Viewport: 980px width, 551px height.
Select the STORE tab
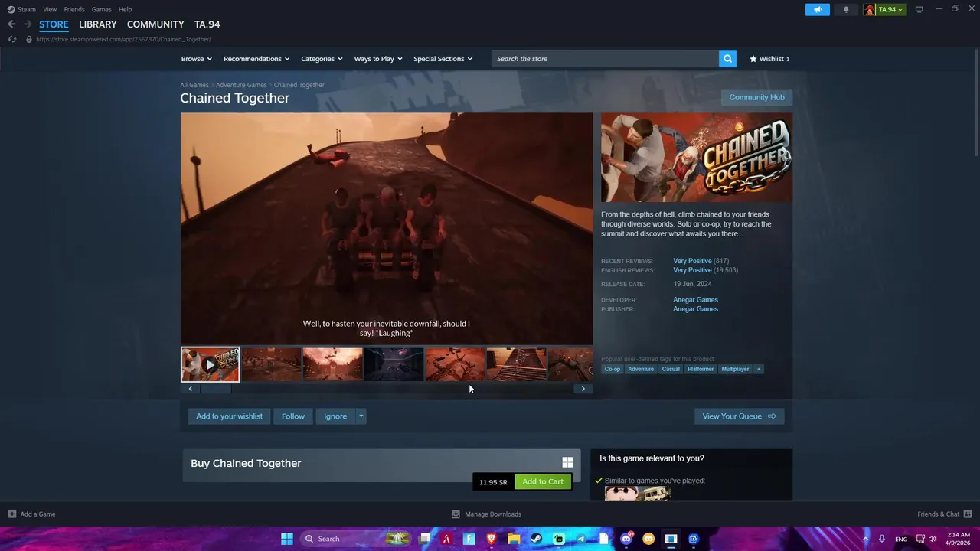pyautogui.click(x=54, y=24)
